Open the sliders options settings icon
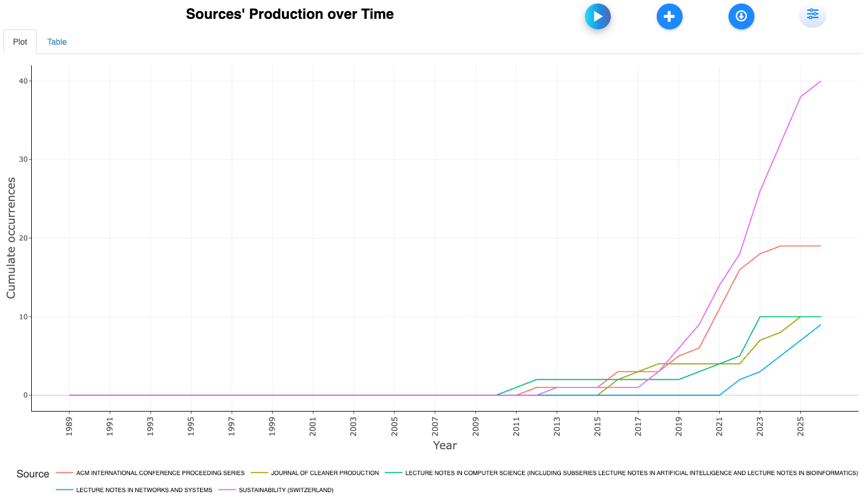Screen dimensions: 868x498 812,14
